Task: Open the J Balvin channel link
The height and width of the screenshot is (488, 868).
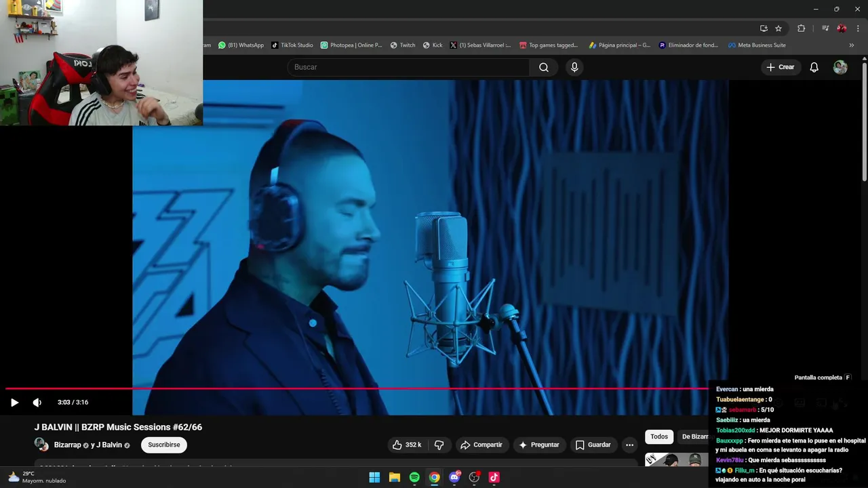Action: pos(110,445)
